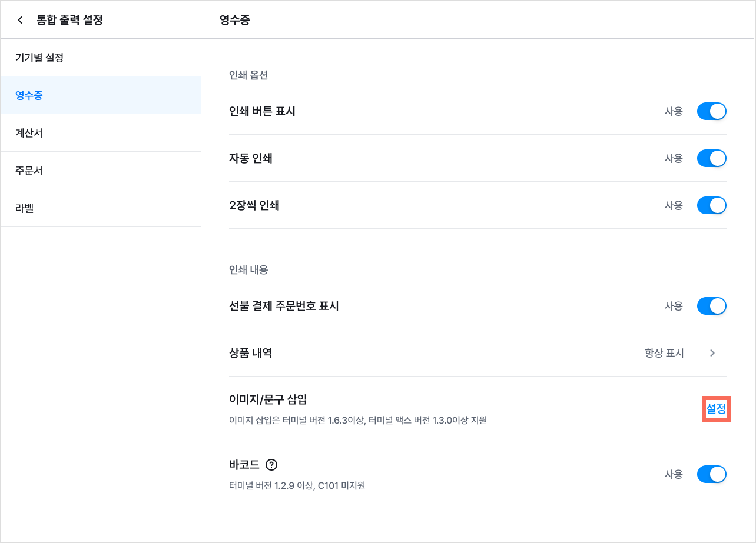Turn off the 2장씩 인쇄 switch

tap(712, 205)
